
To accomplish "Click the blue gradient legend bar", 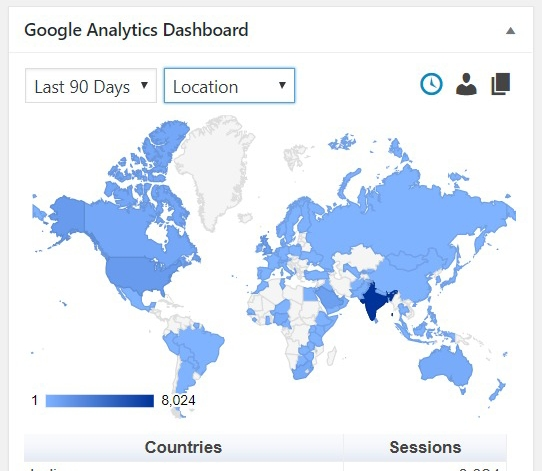I will [x=100, y=401].
